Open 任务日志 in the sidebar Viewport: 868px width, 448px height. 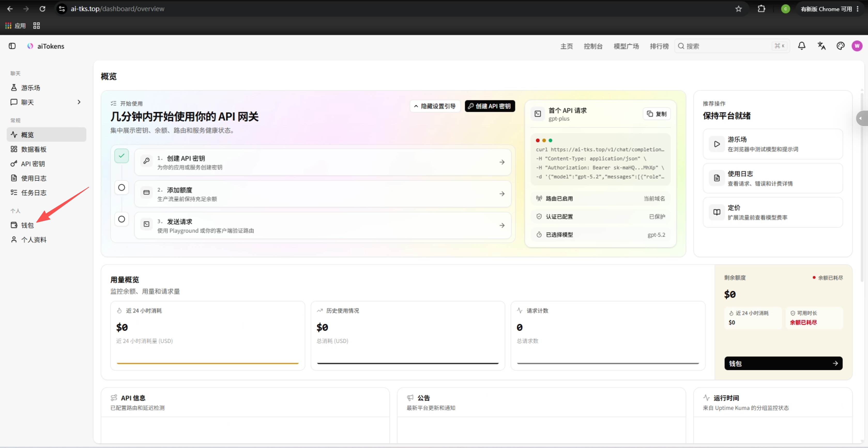point(47,193)
